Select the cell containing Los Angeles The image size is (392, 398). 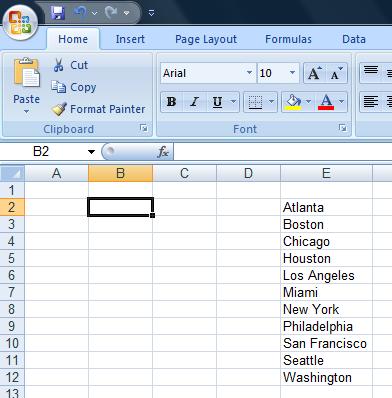(x=326, y=275)
